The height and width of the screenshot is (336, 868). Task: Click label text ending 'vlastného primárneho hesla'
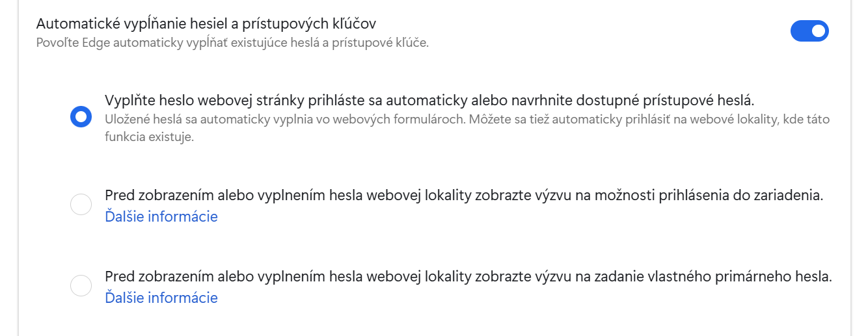pos(468,277)
